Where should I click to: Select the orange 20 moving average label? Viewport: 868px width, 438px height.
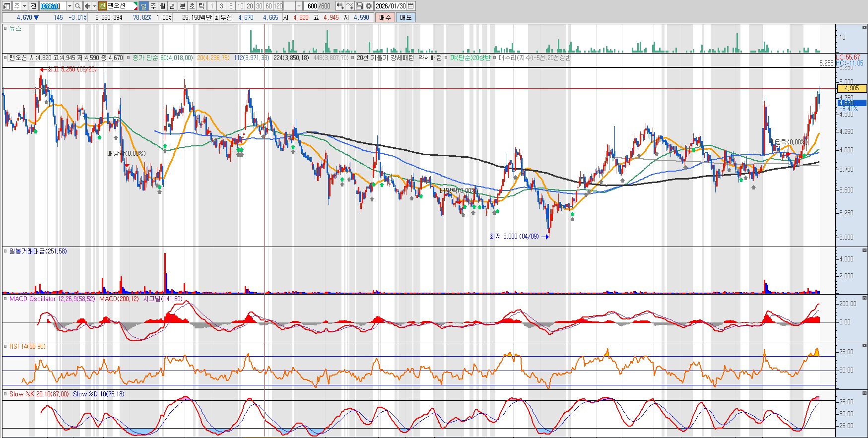(213, 58)
